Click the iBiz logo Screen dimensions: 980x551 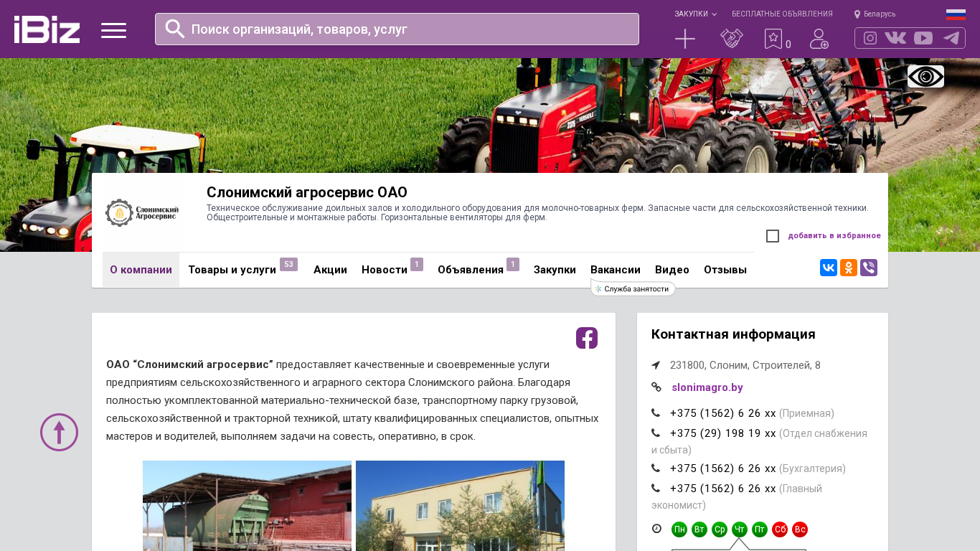(47, 29)
